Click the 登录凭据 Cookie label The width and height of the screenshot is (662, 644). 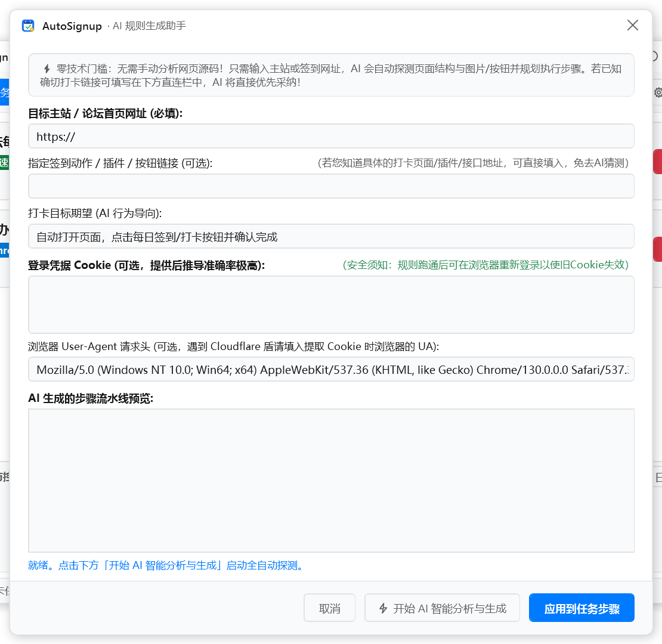pos(147,265)
